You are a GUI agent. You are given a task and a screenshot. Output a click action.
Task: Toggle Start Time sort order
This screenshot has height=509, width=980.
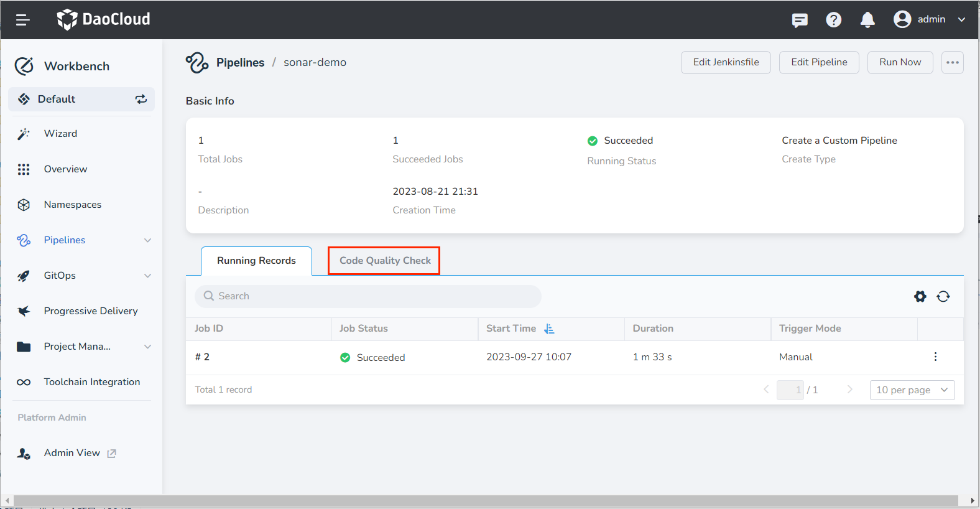click(x=549, y=329)
